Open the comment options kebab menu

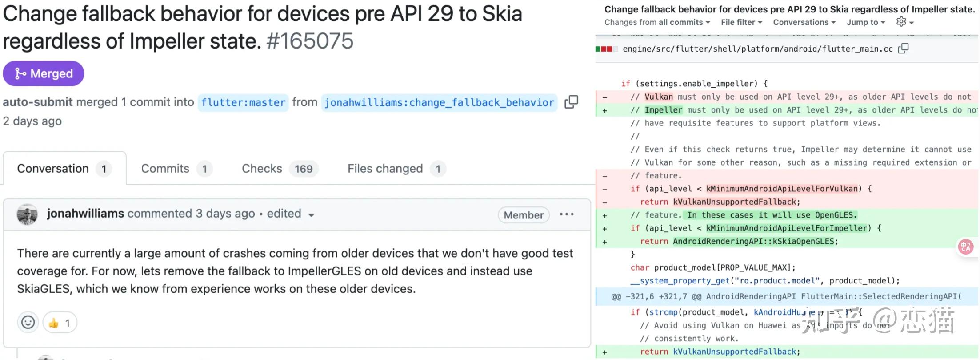click(567, 214)
